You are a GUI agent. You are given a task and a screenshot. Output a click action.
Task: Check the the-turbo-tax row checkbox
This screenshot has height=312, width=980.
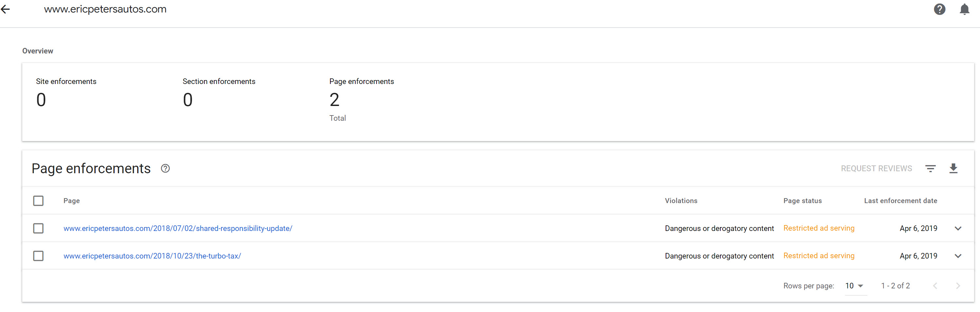[38, 256]
